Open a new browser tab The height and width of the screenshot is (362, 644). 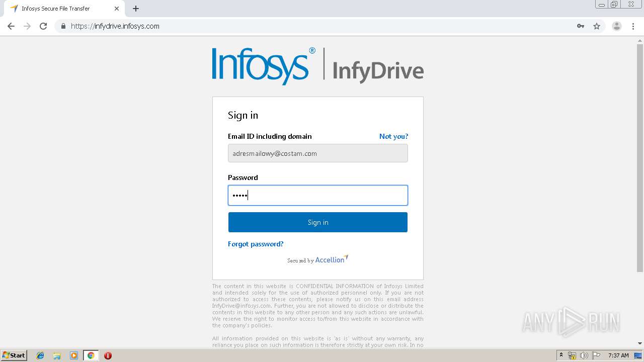[x=136, y=9]
